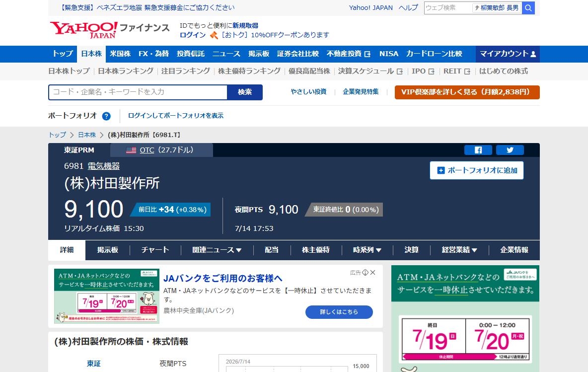Select 日本株 in main navigation
Screen dimensions: 588x372
(x=91, y=54)
